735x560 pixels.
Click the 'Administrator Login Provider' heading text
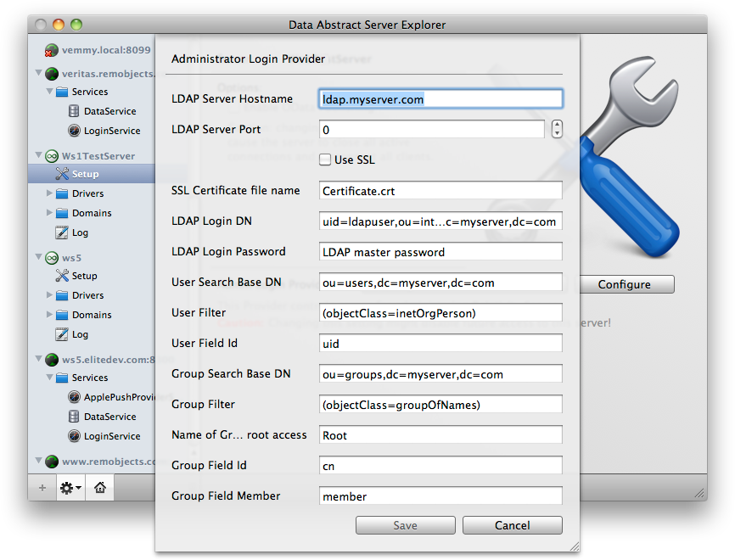(x=248, y=59)
